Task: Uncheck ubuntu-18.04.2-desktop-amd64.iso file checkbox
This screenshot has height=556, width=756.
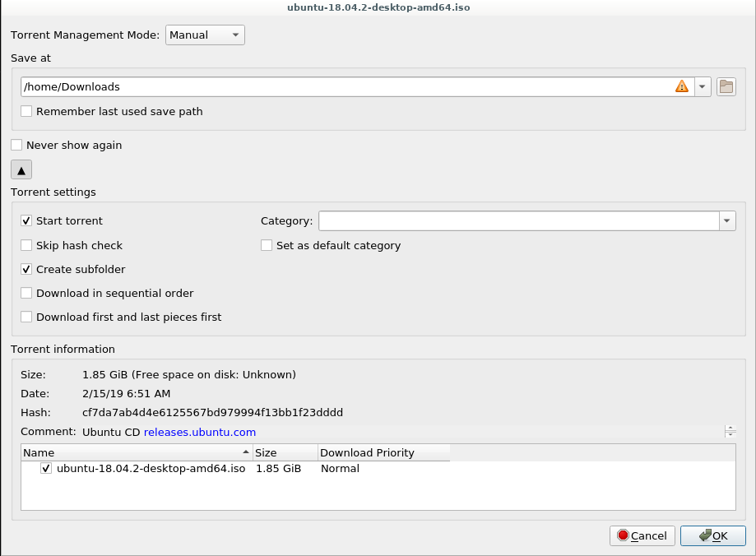Action: pyautogui.click(x=46, y=468)
